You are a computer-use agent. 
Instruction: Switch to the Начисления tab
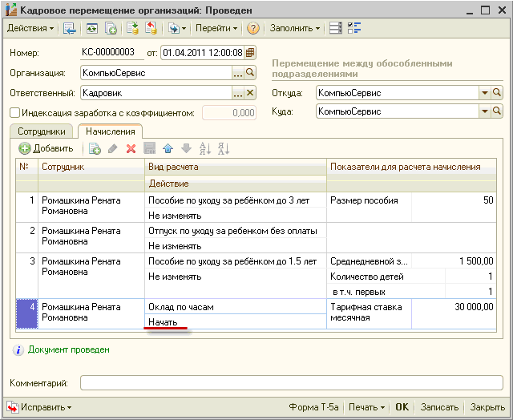coord(111,131)
